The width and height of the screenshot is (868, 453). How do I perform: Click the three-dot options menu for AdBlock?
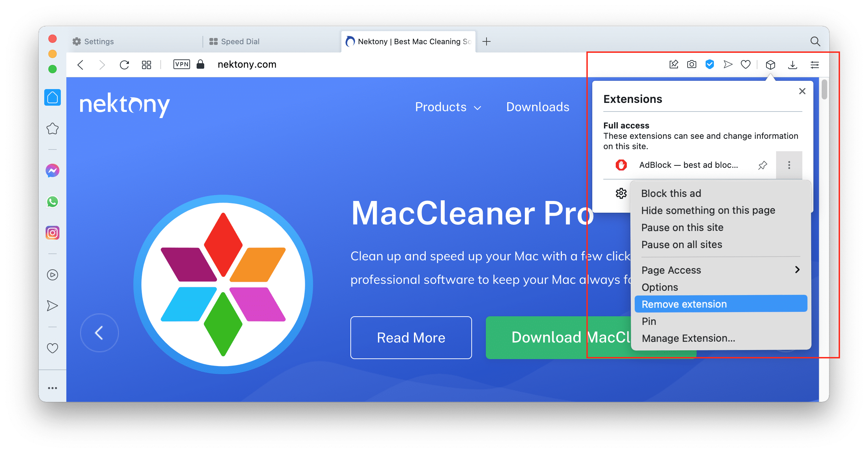789,165
